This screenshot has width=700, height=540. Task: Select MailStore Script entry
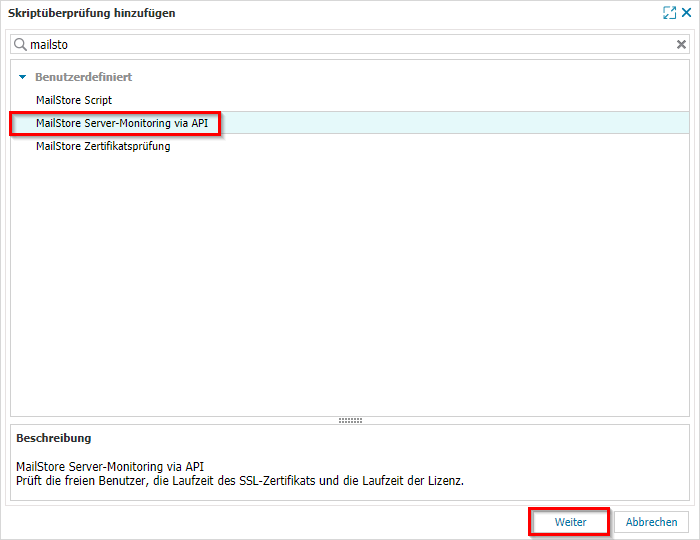click(74, 100)
